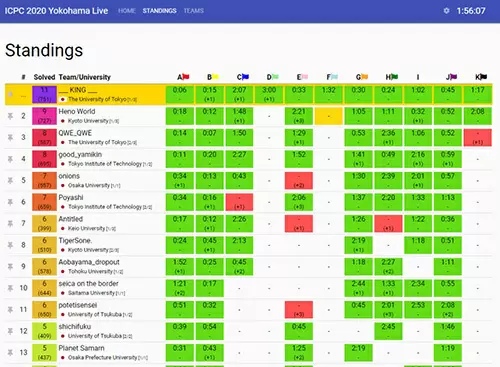
Task: Open the TigerSone. team name
Action: tap(75, 240)
